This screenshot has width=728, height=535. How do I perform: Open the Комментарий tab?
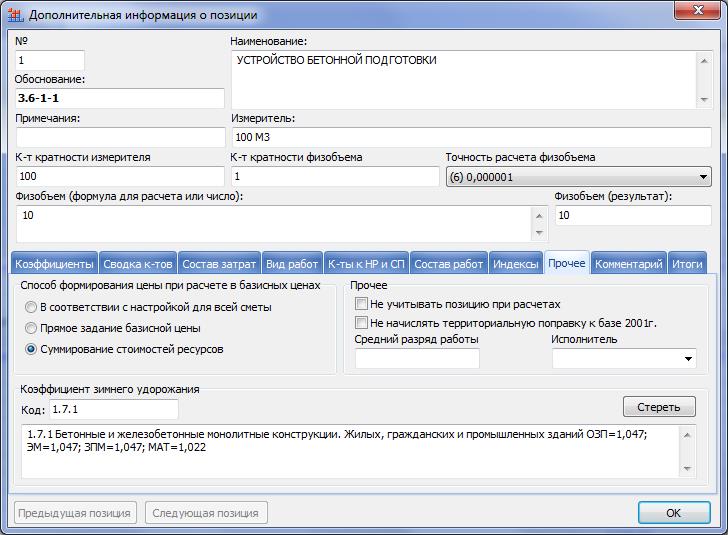(629, 264)
